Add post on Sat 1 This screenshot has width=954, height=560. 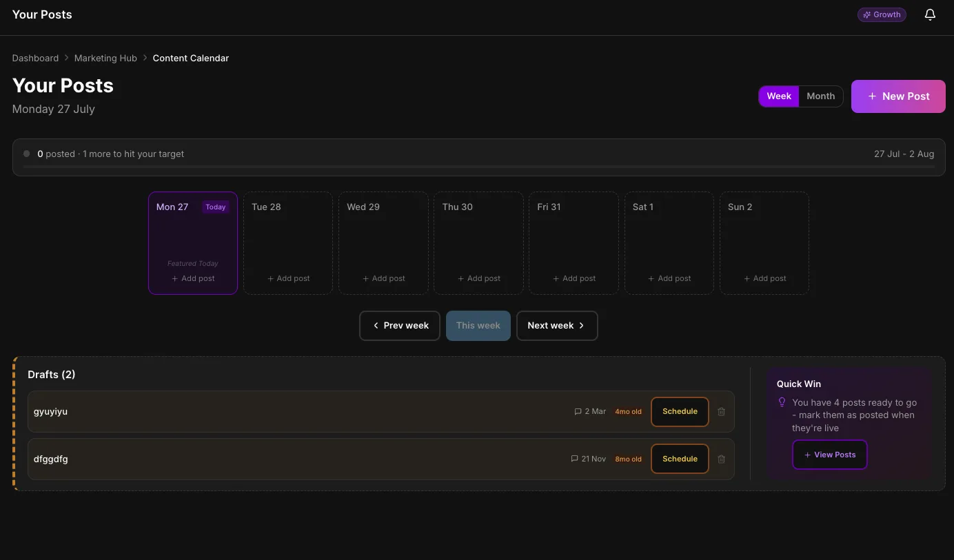tap(669, 278)
